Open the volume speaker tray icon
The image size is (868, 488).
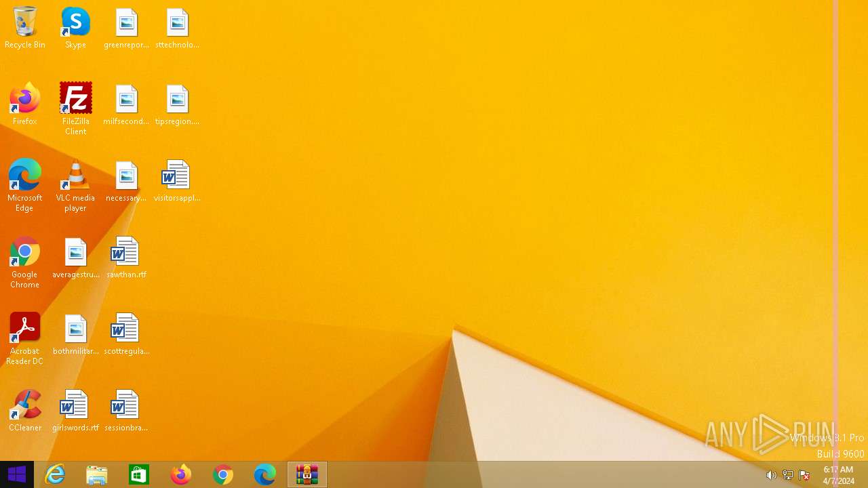coord(771,475)
